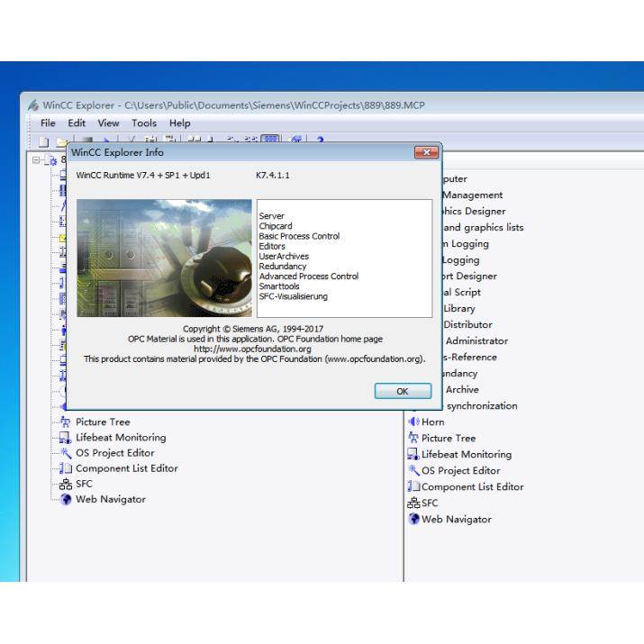Screen dimensions: 644x644
Task: Open the File menu
Action: pyautogui.click(x=48, y=123)
